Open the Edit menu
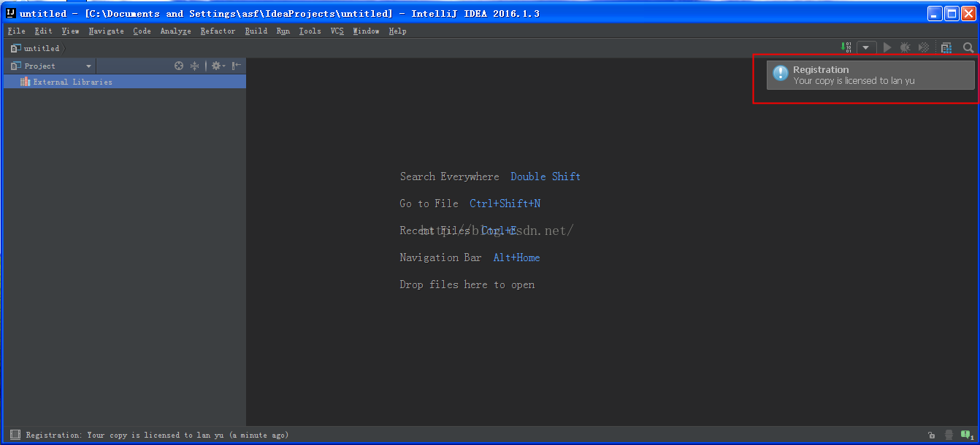Image resolution: width=980 pixels, height=445 pixels. coord(43,31)
